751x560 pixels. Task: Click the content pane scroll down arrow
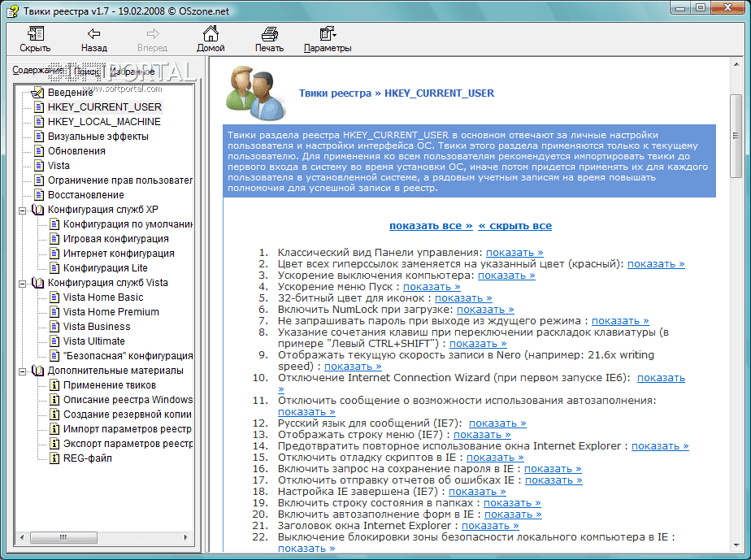736,545
